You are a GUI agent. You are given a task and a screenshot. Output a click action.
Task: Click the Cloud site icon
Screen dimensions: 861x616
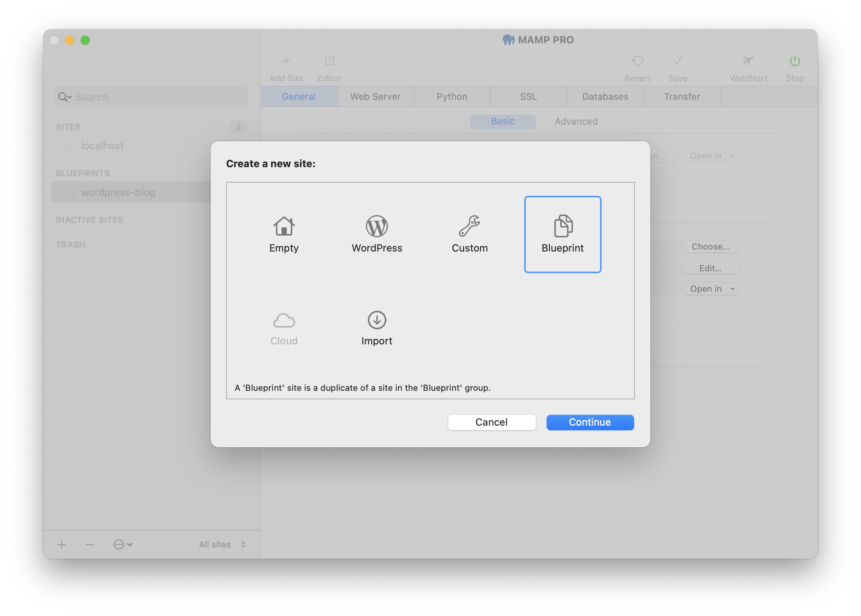click(x=284, y=320)
